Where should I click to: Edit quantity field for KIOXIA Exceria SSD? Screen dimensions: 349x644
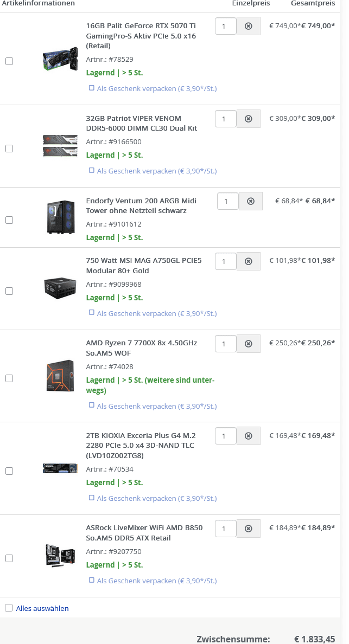[226, 436]
